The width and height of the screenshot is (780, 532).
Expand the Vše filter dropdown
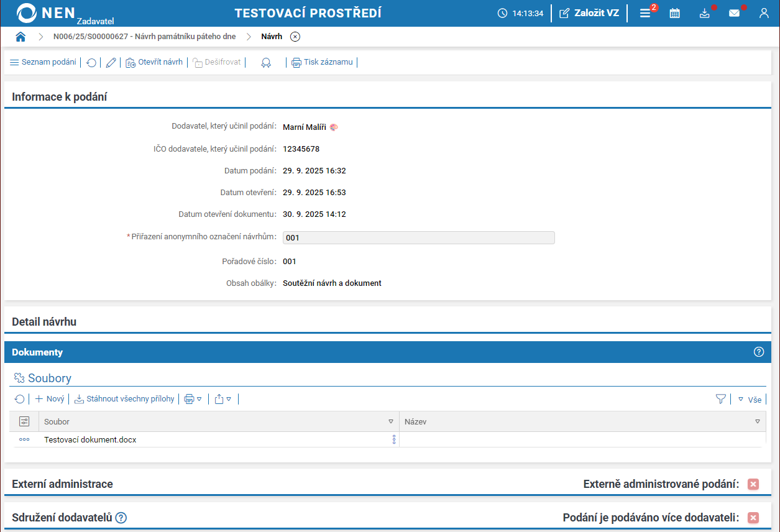tap(750, 400)
